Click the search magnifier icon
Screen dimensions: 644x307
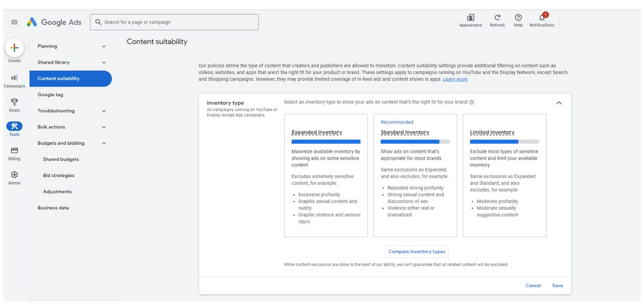click(x=98, y=22)
